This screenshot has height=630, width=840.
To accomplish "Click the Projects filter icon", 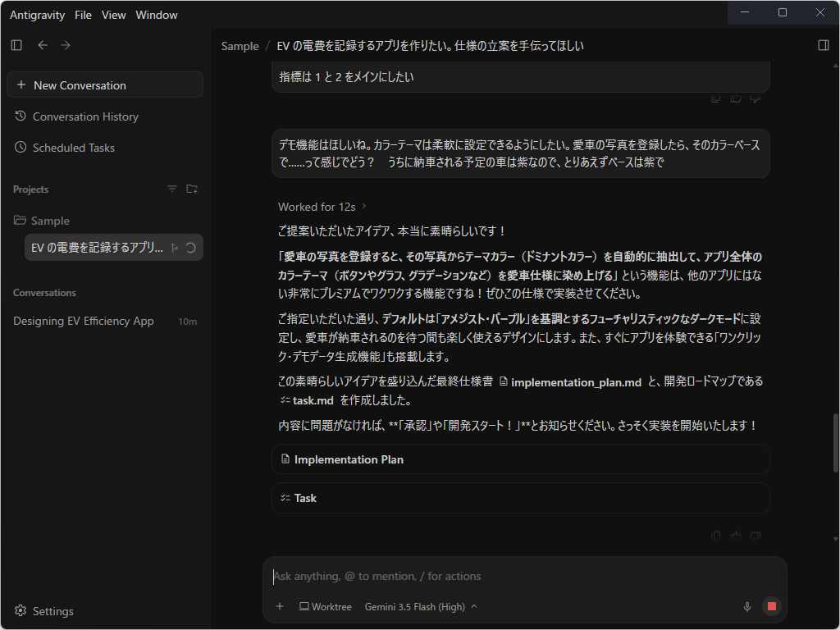I will (x=172, y=189).
